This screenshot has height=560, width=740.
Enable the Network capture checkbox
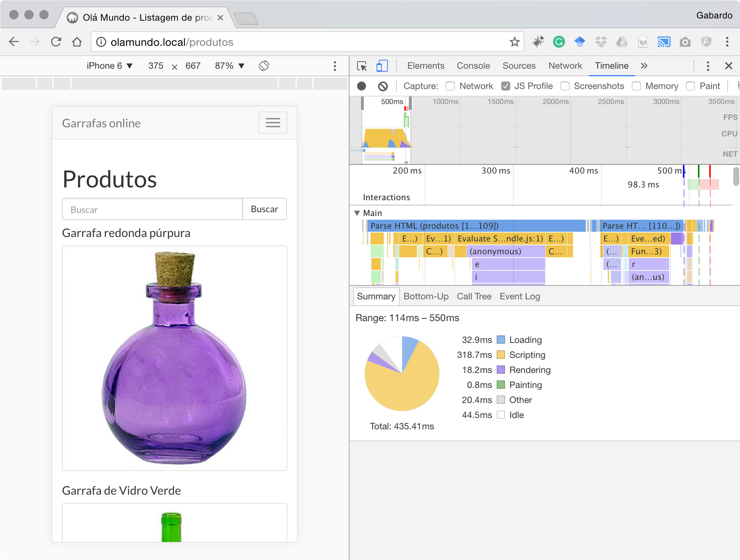[x=450, y=86]
